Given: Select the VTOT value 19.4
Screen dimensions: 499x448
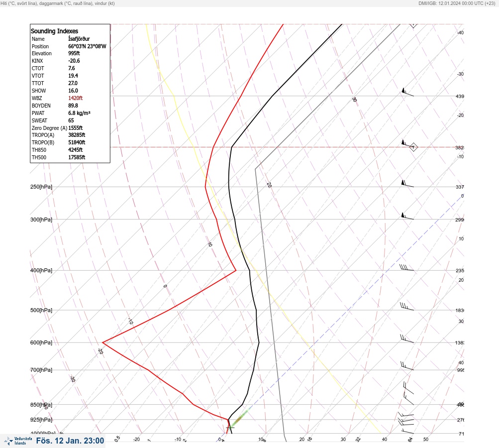Looking at the screenshot, I should [x=73, y=76].
